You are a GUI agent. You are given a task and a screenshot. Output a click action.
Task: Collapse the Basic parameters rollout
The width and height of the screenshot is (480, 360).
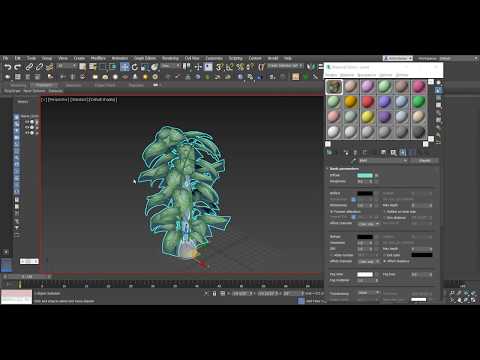point(344,169)
